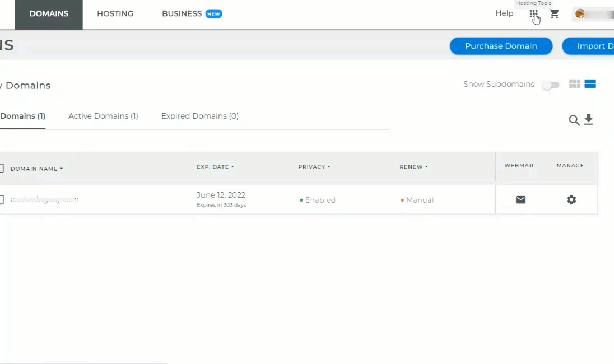The image size is (614, 364).
Task: Open the shopping cart
Action: coord(555,14)
